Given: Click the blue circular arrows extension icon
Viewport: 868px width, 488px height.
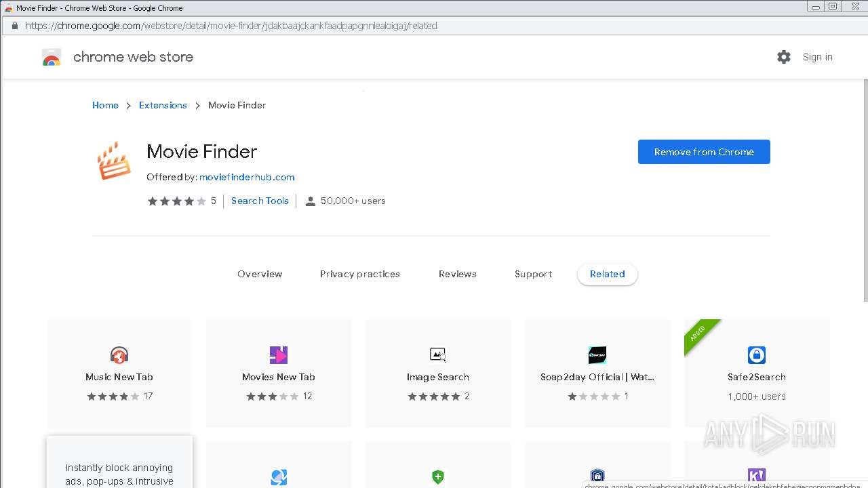Looking at the screenshot, I should click(x=279, y=477).
